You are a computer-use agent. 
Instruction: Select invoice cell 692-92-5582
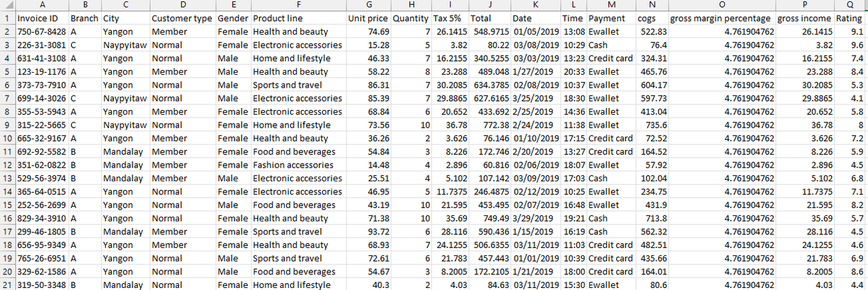[41, 151]
